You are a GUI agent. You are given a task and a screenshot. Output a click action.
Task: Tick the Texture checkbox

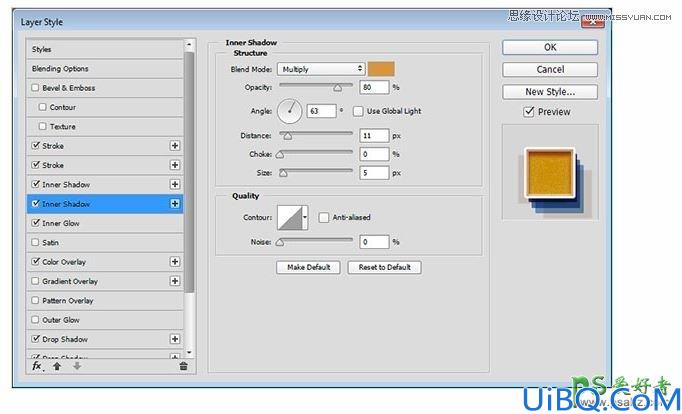[42, 126]
